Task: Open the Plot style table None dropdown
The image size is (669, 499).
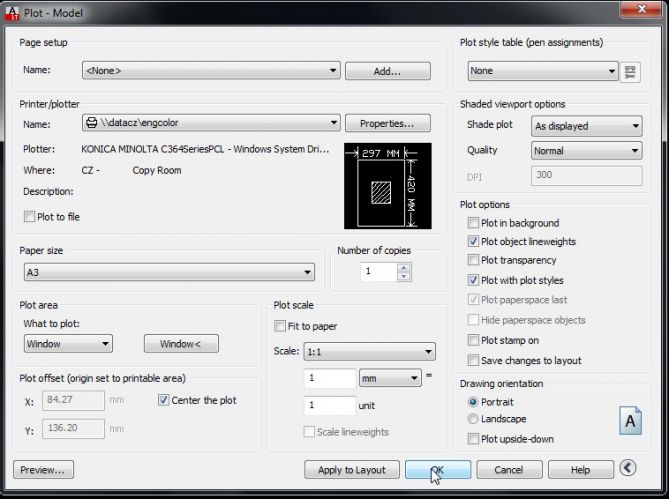Action: pyautogui.click(x=543, y=71)
